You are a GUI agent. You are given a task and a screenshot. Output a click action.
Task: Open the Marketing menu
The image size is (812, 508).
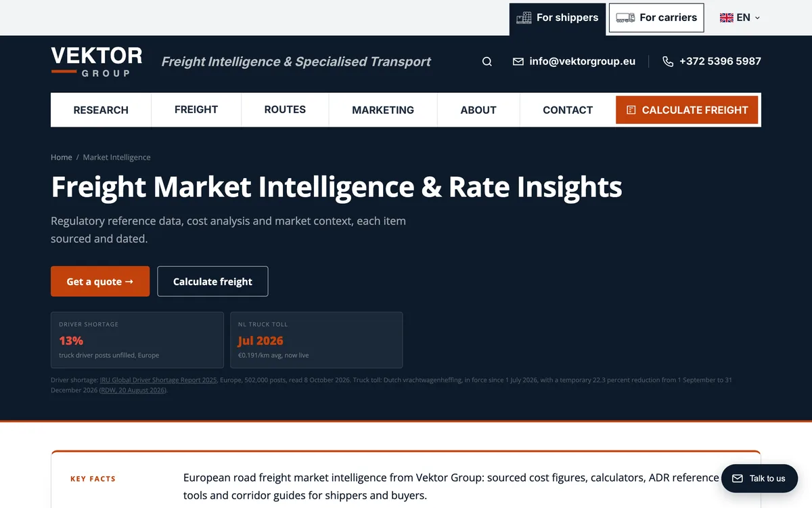coord(383,110)
